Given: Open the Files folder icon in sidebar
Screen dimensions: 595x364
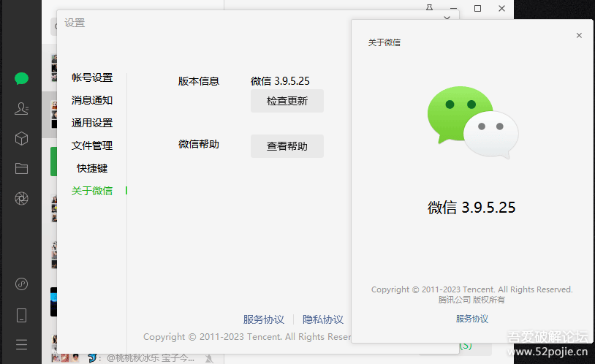Looking at the screenshot, I should pos(21,169).
